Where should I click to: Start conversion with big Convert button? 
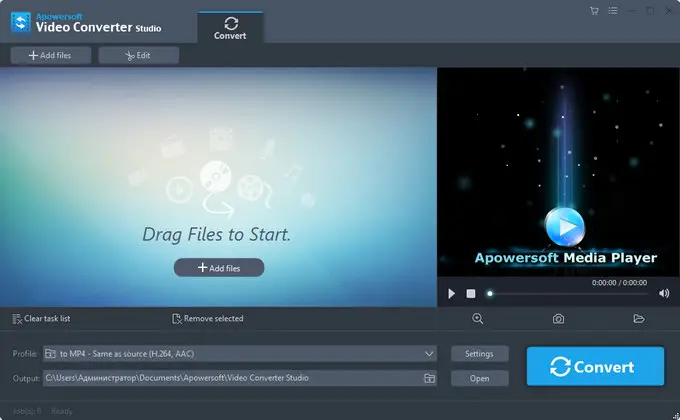(595, 366)
